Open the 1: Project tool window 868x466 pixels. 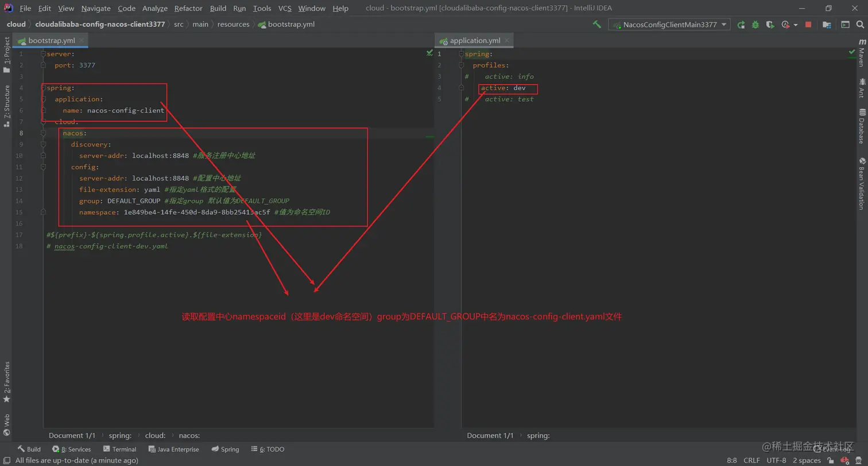coord(7,55)
